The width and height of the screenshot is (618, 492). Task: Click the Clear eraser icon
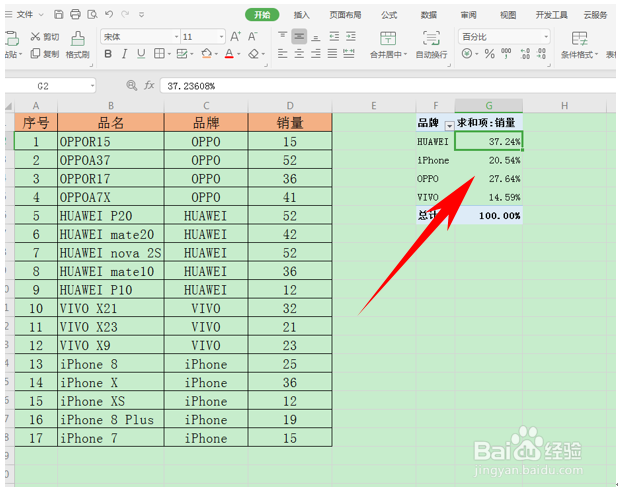[253, 54]
